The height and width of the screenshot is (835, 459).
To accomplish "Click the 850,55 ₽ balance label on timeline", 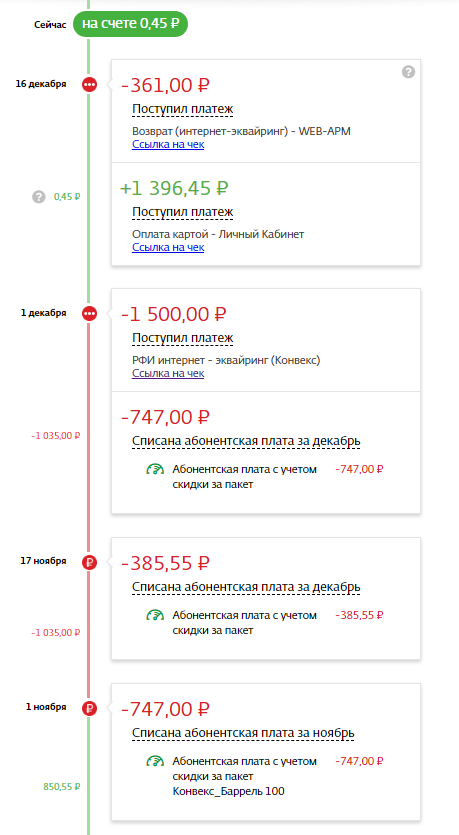I will click(x=61, y=787).
